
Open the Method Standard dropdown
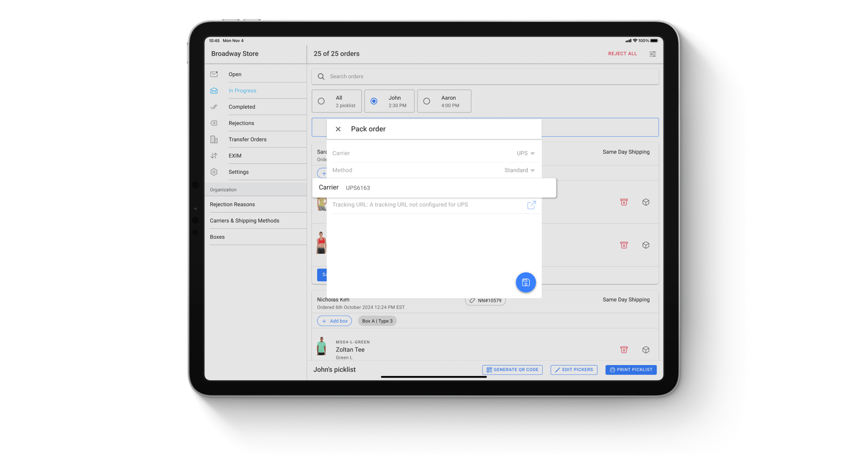pyautogui.click(x=519, y=170)
